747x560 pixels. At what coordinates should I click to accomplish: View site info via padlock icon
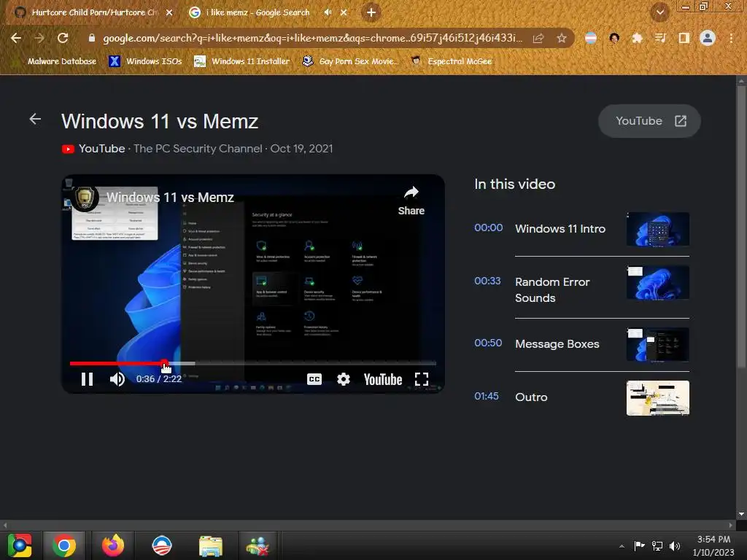(x=92, y=38)
